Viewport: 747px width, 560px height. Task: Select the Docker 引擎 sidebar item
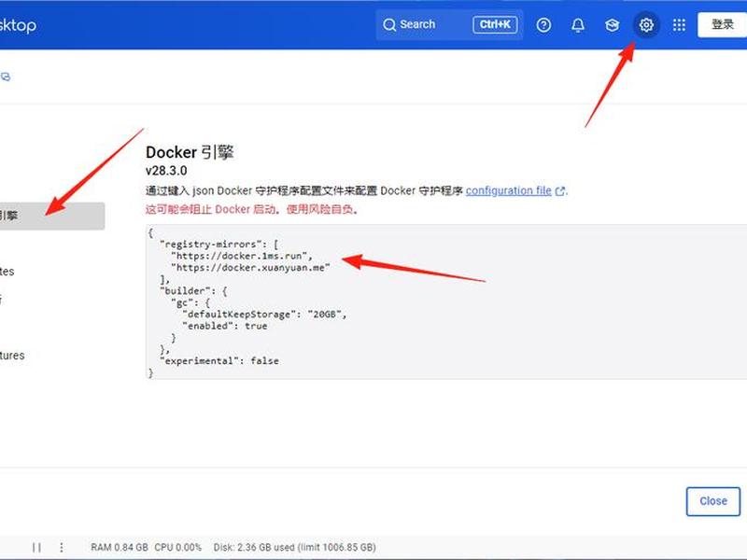tap(52, 216)
